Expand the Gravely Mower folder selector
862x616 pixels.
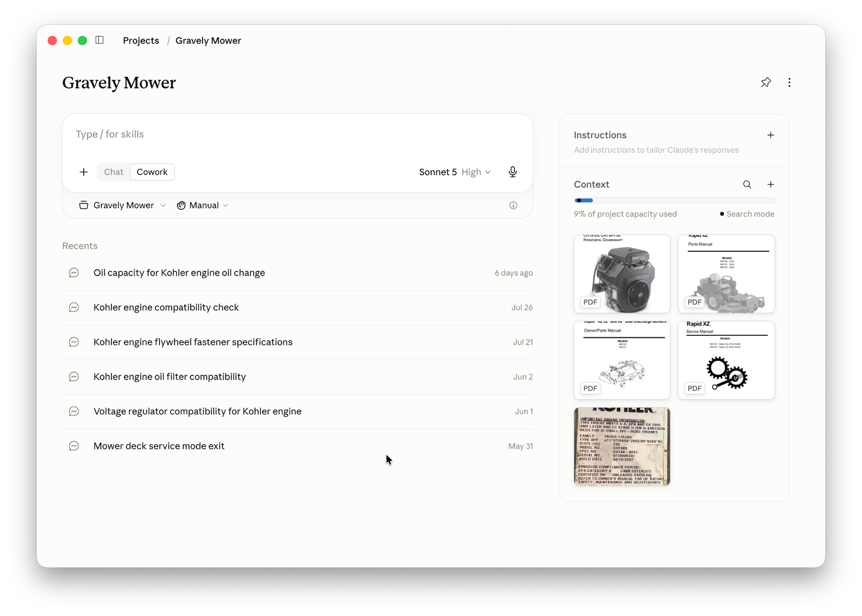122,205
